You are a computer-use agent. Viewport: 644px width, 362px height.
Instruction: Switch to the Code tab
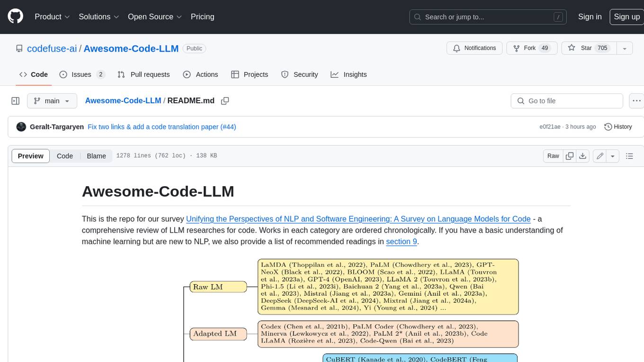click(34, 74)
